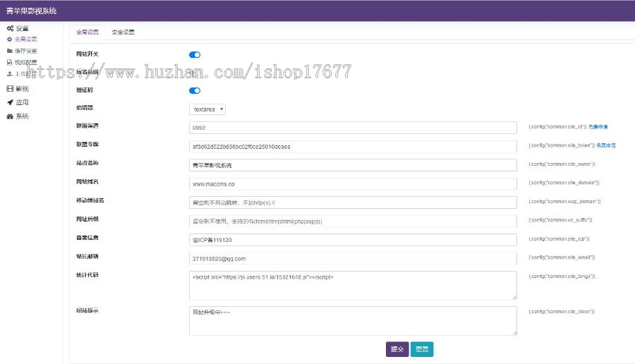635x364 pixels.
Task: Open the upload icon sidebar entry
Action: point(23,73)
